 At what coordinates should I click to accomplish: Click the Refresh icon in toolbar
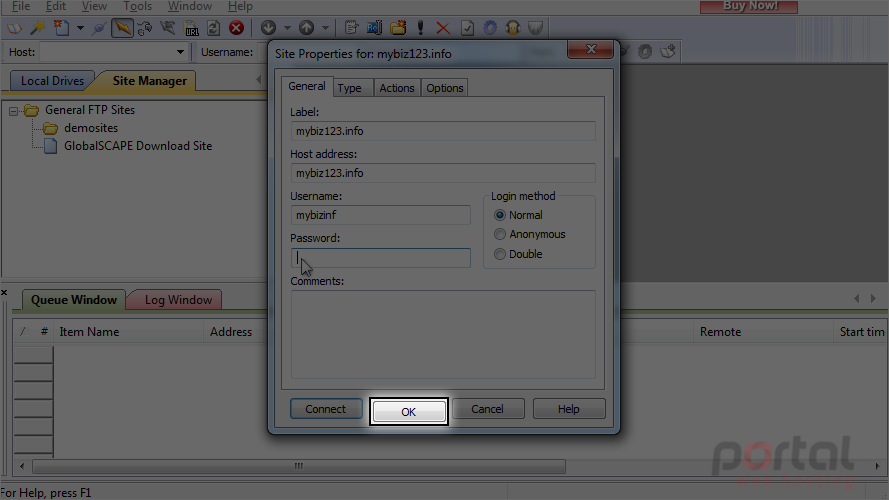(213, 27)
